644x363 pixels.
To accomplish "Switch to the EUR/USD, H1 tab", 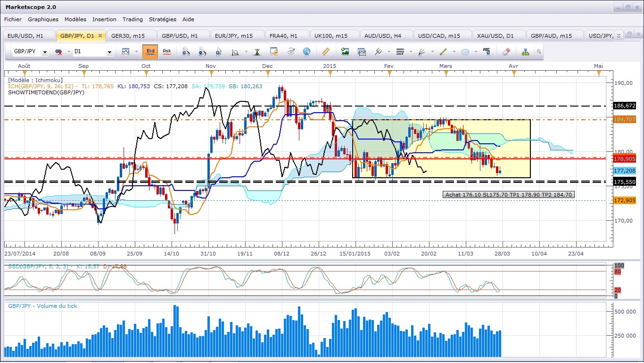I will 29,36.
